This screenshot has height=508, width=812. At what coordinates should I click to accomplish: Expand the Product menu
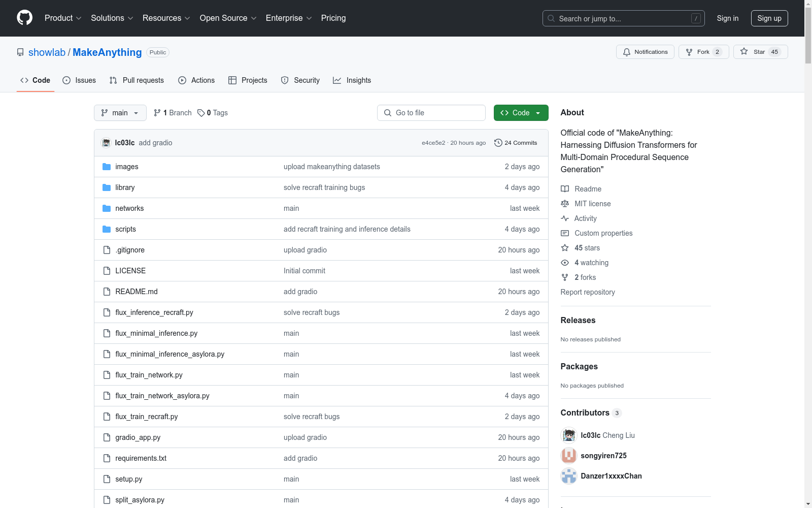(x=63, y=18)
